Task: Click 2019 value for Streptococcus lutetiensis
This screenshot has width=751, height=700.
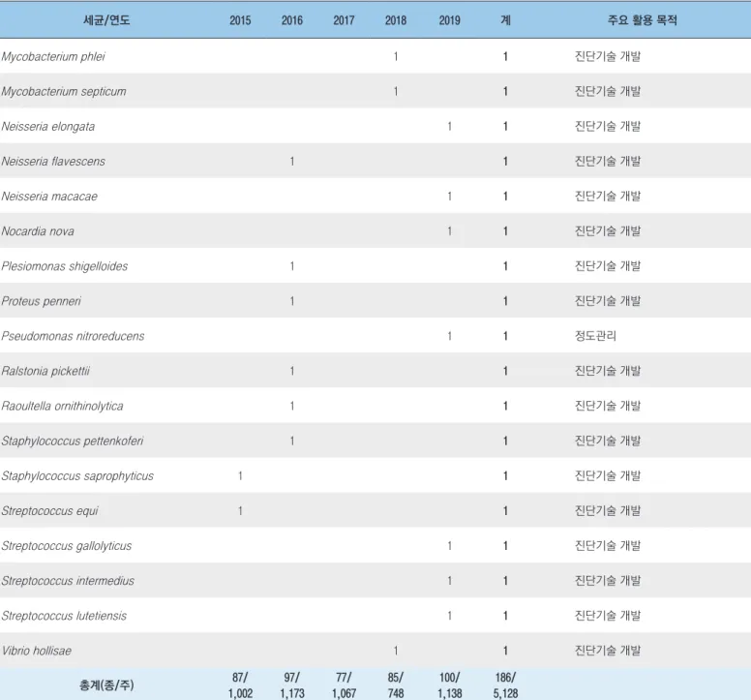Action: tap(449, 616)
